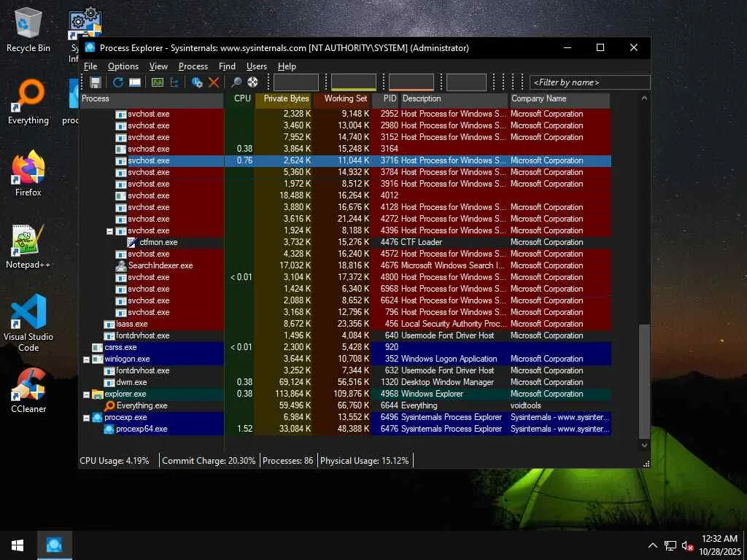Click the 'Processes: 86' status entry
Image resolution: width=747 pixels, height=560 pixels.
[287, 461]
